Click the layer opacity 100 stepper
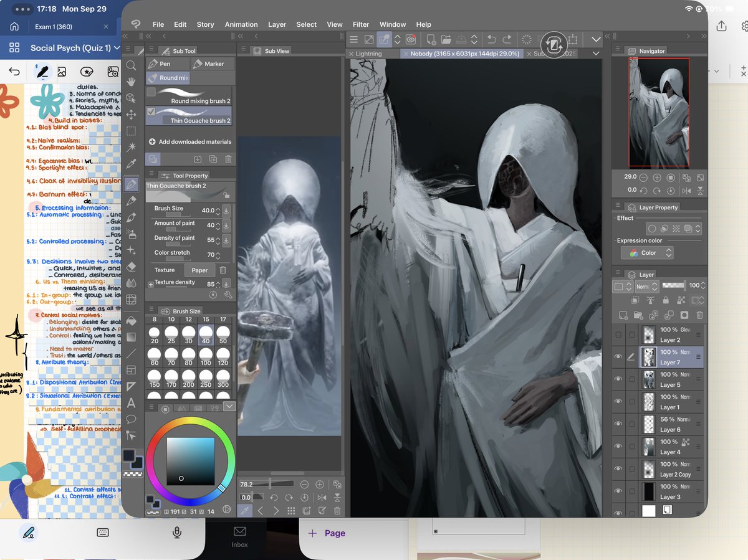748x560 pixels. click(x=702, y=286)
